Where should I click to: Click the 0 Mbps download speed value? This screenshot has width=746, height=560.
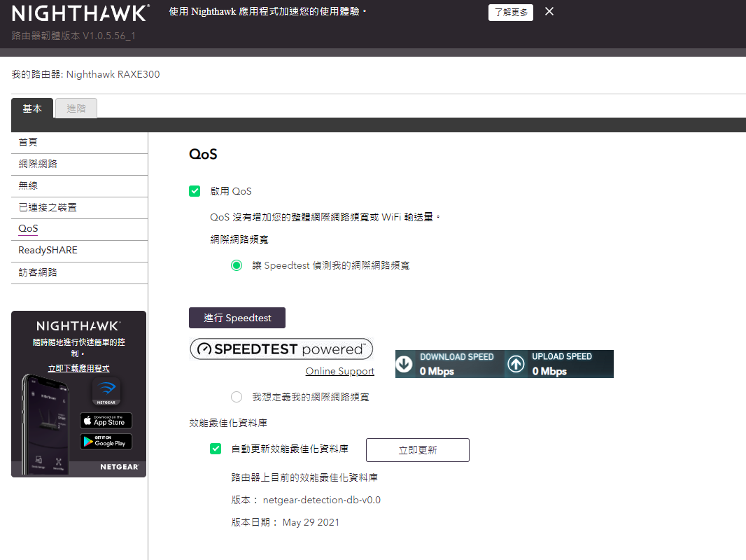[437, 371]
